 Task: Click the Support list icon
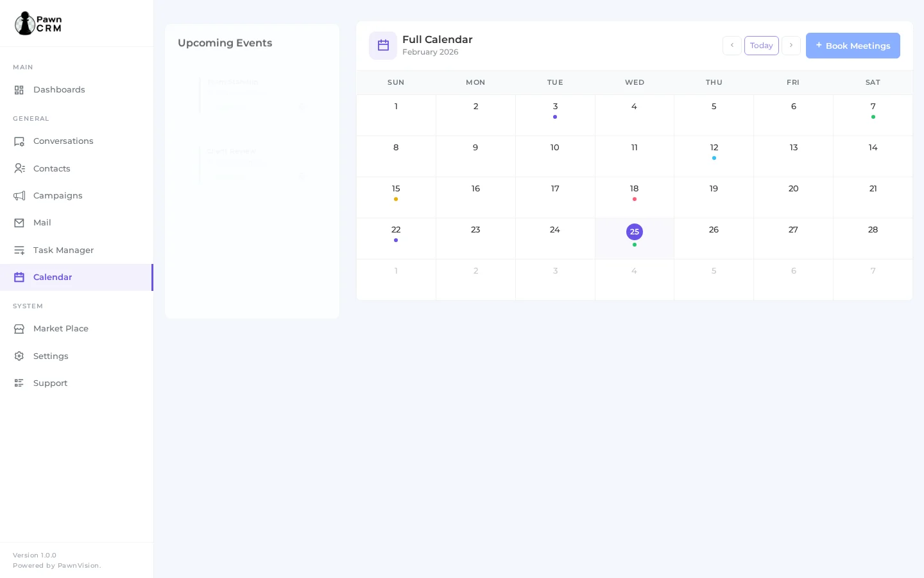(19, 383)
